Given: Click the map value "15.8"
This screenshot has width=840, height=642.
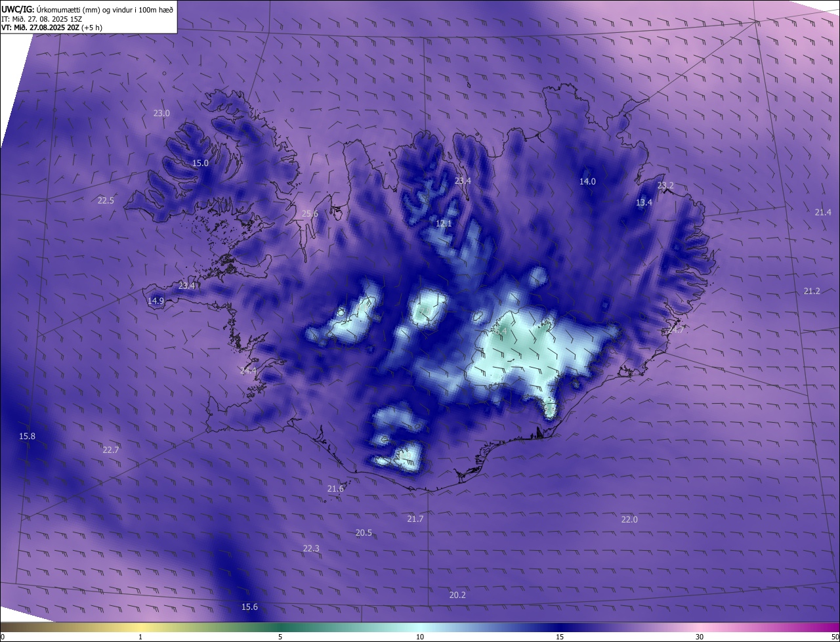Looking at the screenshot, I should [x=27, y=436].
